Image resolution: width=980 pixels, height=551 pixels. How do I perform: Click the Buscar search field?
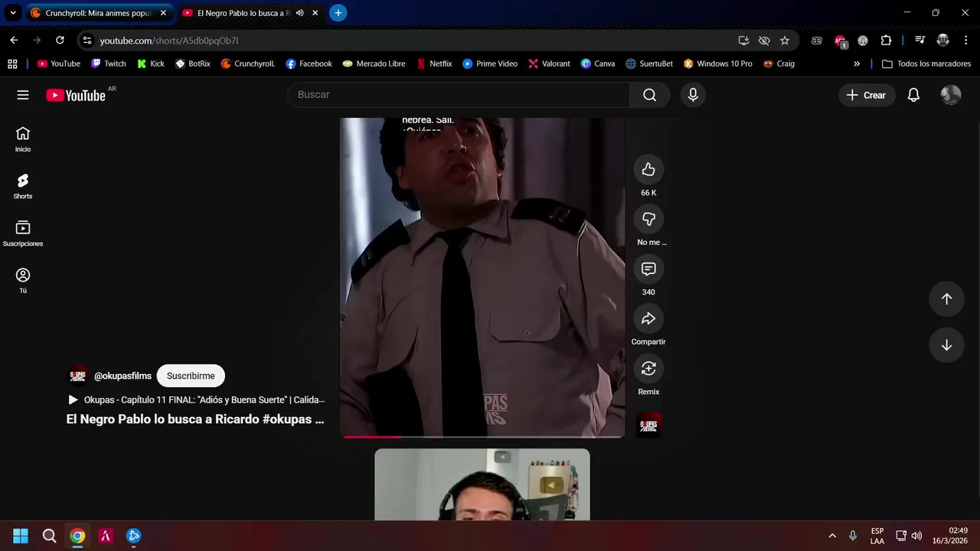[x=458, y=94]
